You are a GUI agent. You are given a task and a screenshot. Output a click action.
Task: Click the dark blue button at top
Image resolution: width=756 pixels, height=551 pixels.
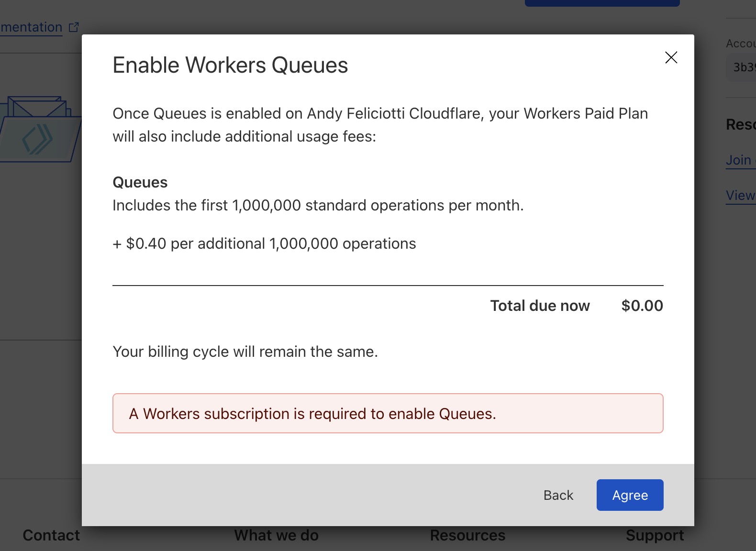[602, 3]
